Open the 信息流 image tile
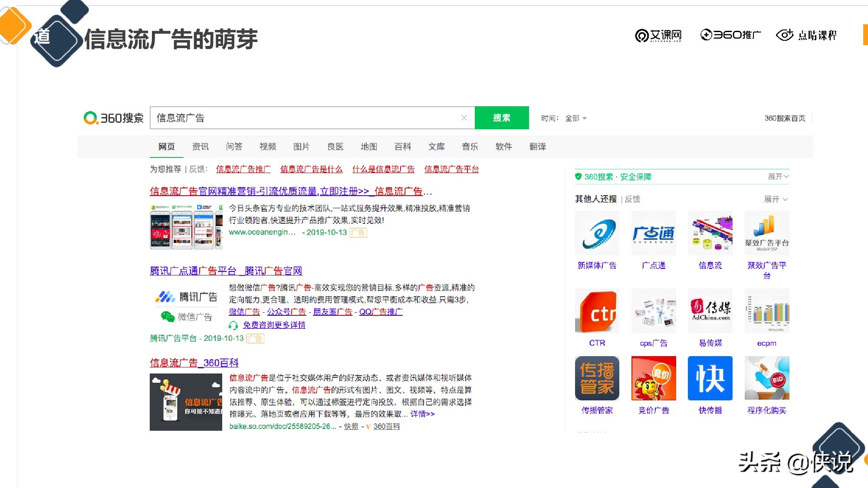This screenshot has height=488, width=868. coord(710,233)
